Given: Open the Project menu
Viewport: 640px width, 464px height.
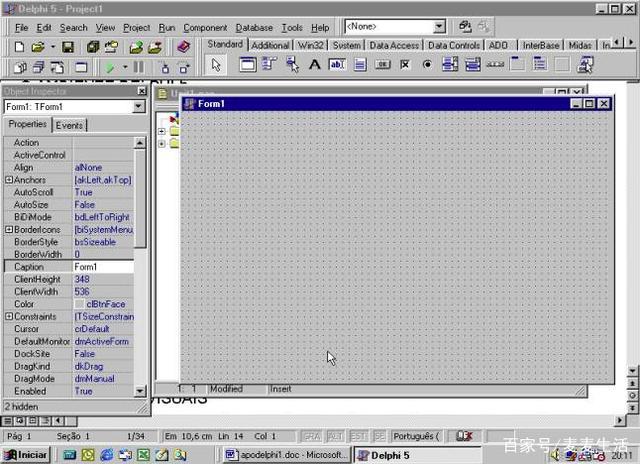Looking at the screenshot, I should [136, 28].
